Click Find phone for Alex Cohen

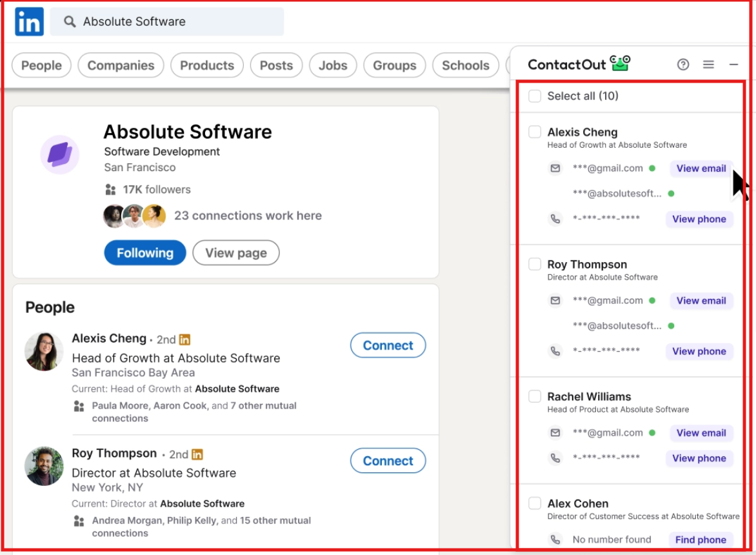(x=701, y=540)
